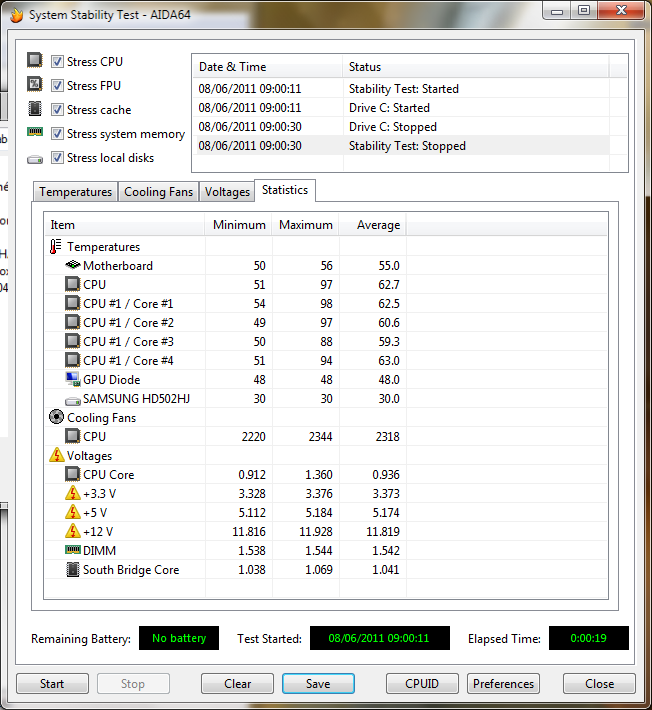This screenshot has height=710, width=652.
Task: Click the icon of CPU #1 / Core #3 row
Action: coord(72,341)
